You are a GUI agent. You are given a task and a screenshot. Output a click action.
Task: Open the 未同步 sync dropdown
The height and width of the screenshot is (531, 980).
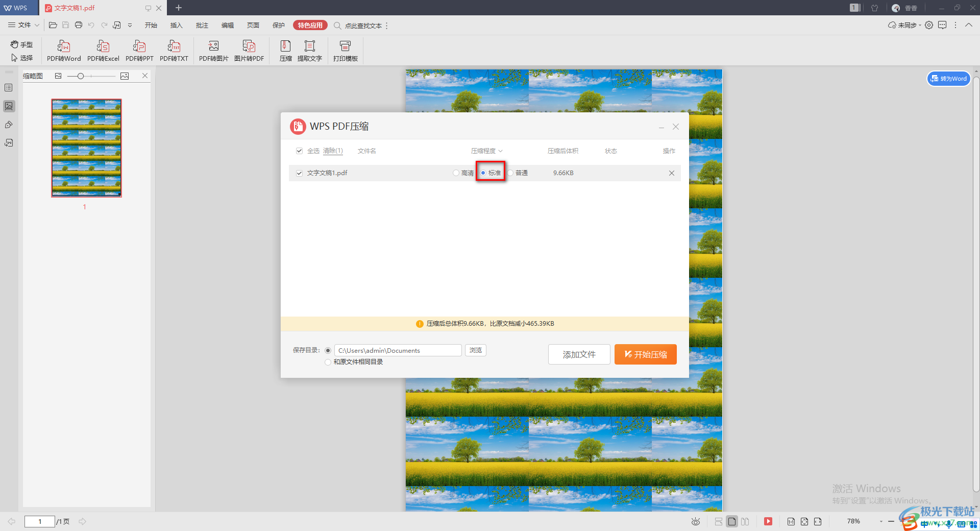[905, 25]
